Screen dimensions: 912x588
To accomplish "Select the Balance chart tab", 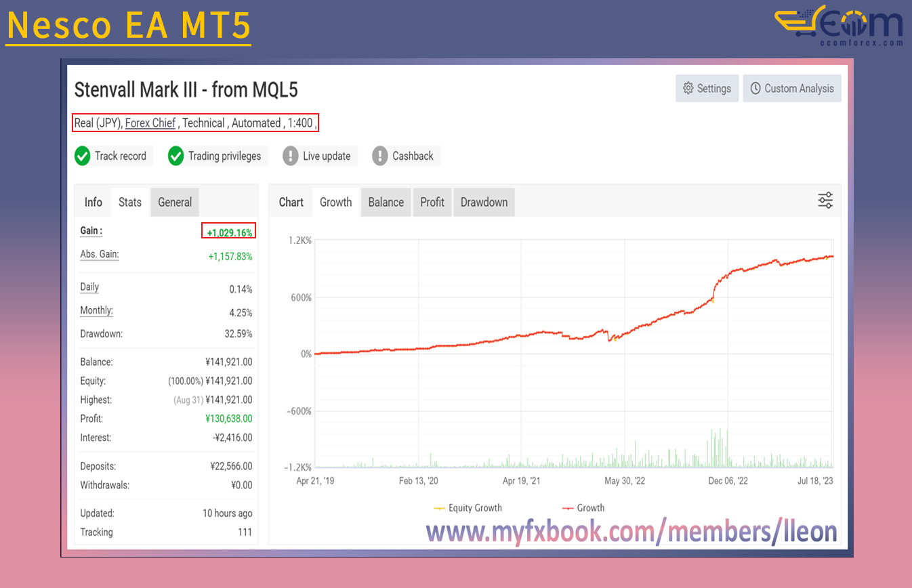I will (386, 203).
